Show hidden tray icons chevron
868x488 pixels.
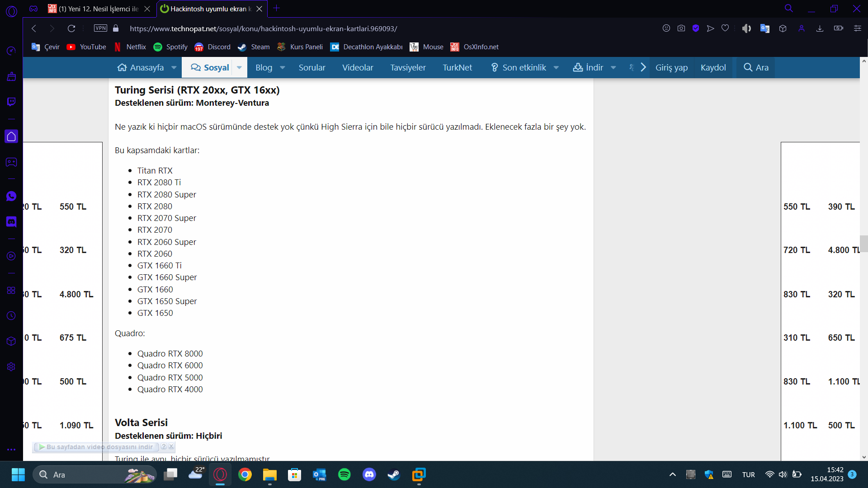pos(673,474)
